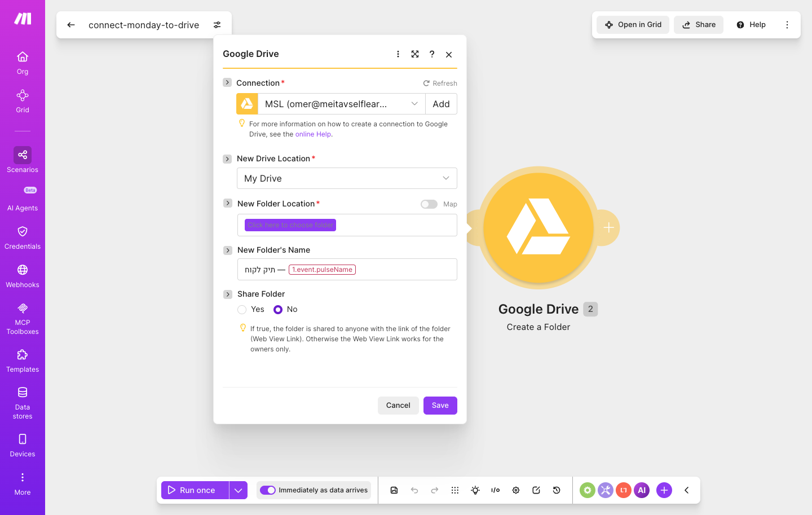Expand the Connection field options
Image resolution: width=812 pixels, height=515 pixels.
click(x=227, y=82)
